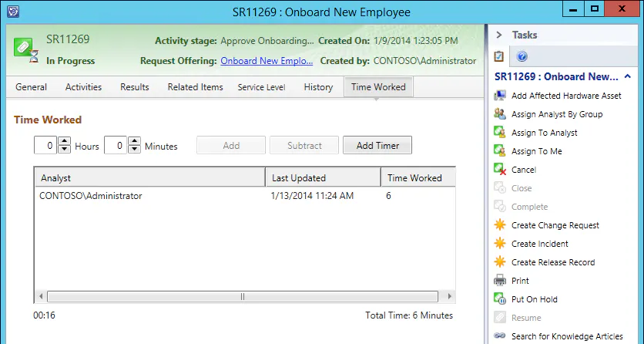Click the Print task label

(x=520, y=281)
